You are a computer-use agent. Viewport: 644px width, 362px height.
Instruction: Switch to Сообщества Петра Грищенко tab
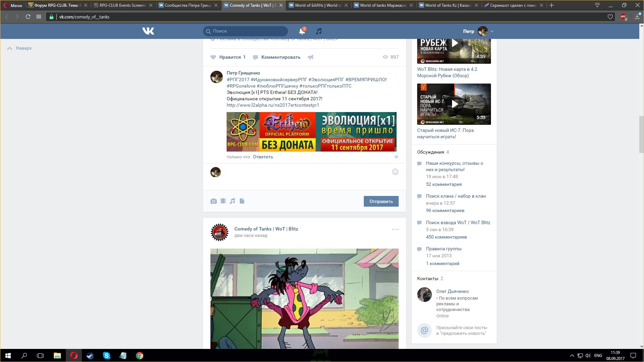[x=188, y=5]
